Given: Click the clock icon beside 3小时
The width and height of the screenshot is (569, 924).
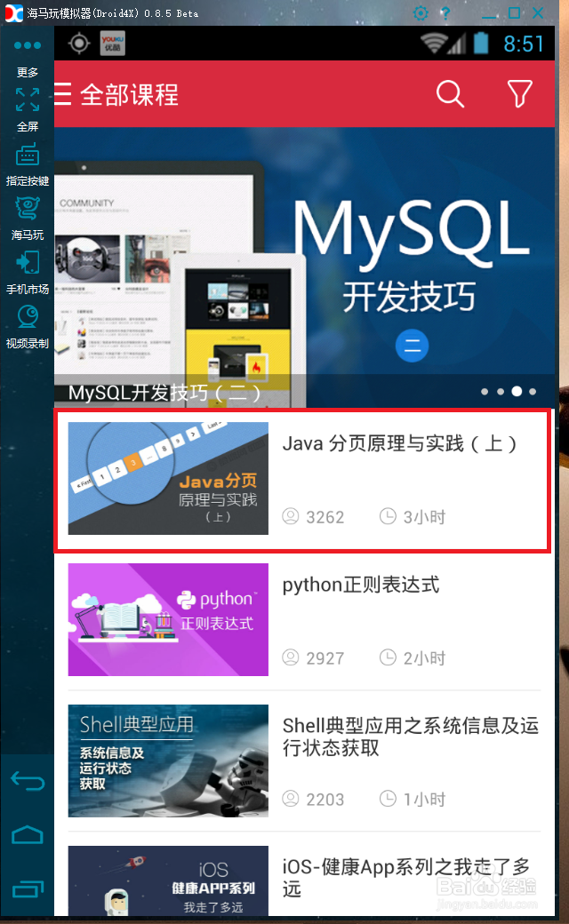Looking at the screenshot, I should 388,516.
